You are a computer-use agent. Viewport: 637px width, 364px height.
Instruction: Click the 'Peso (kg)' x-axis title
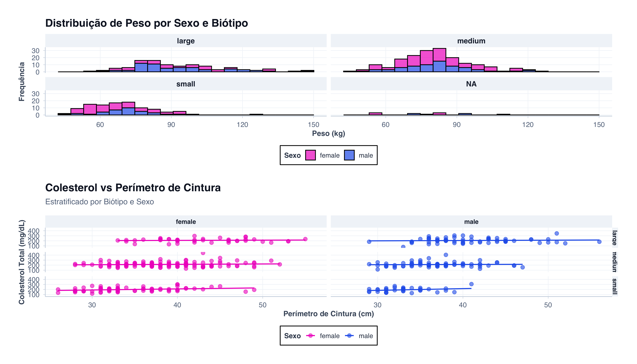[x=329, y=133]
